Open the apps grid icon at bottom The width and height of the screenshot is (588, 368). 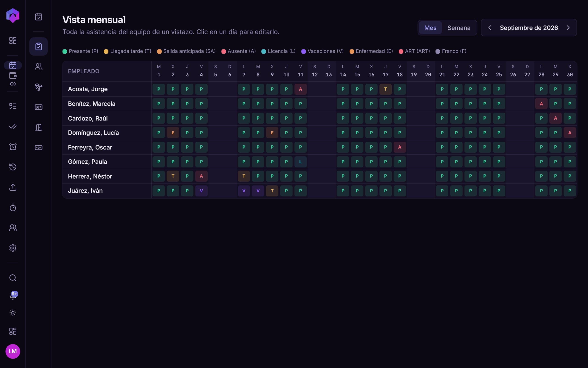pyautogui.click(x=13, y=331)
